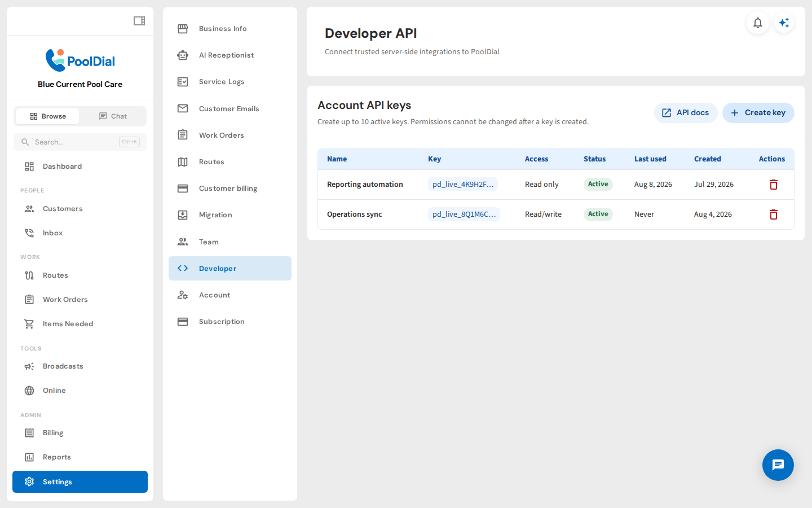Select the Reporting automation name
Viewport: 812px width, 508px height.
365,185
